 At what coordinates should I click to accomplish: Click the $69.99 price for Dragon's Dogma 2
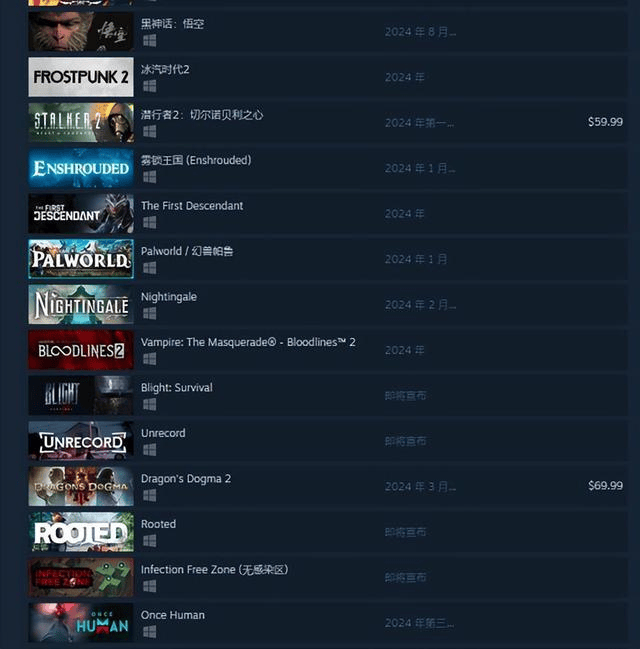coord(605,486)
